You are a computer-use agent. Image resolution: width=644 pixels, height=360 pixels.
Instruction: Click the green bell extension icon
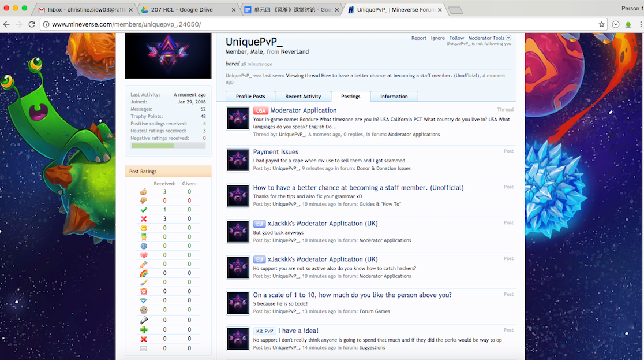click(628, 24)
